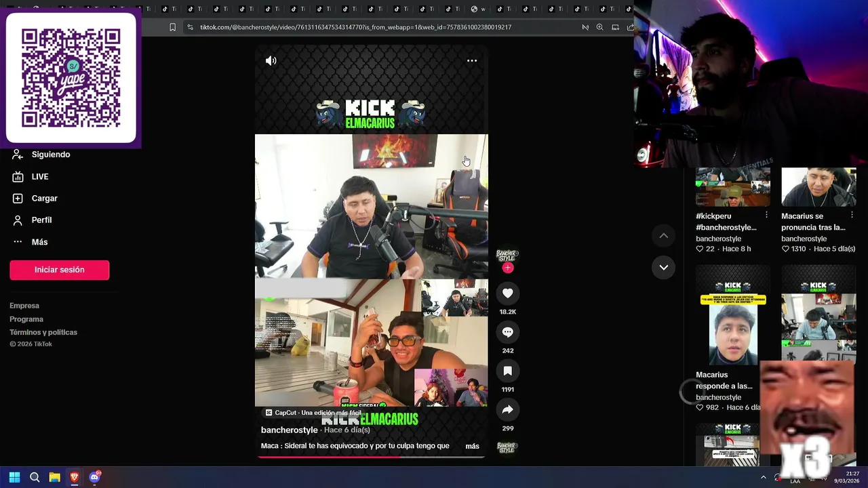Screen dimensions: 868x488
Task: Open site settings icon beside URL
Action: pos(190,27)
